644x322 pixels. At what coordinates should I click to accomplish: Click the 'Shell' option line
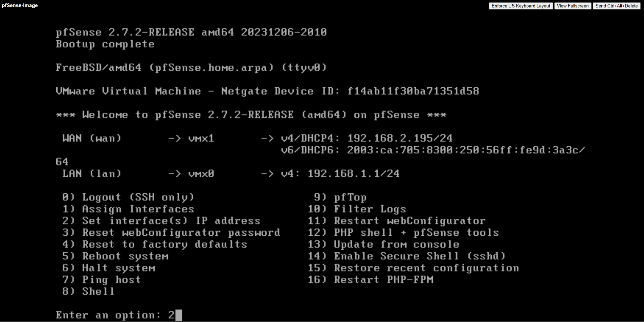(x=88, y=291)
